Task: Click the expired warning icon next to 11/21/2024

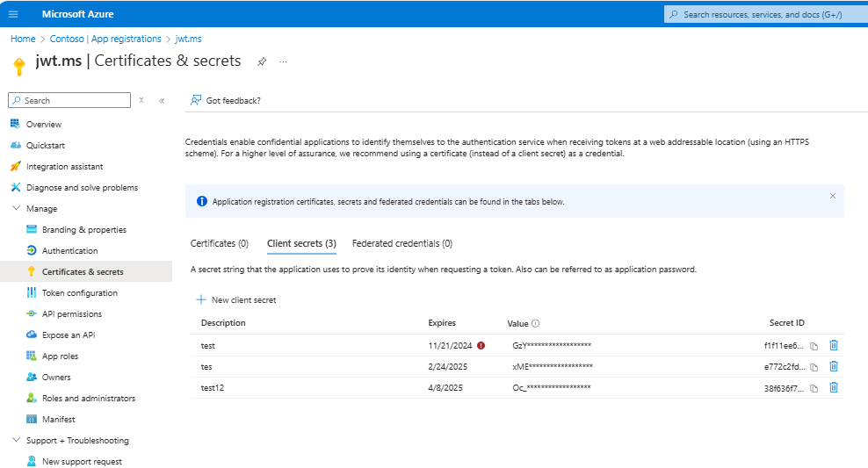Action: 481,345
